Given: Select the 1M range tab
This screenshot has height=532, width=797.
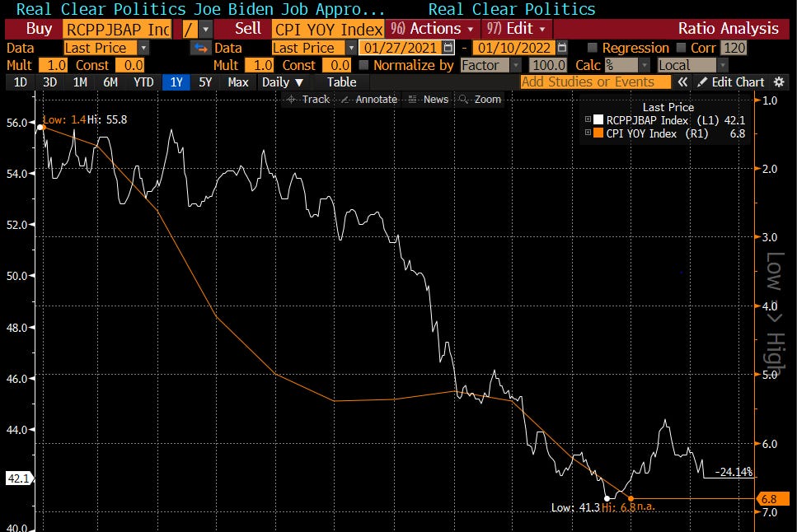Looking at the screenshot, I should 80,82.
